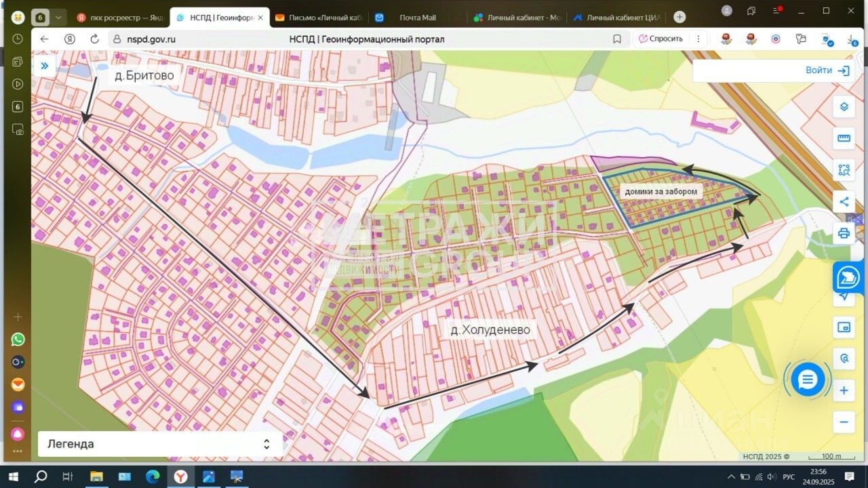Viewport: 868px width, 488px height.
Task: Open the chat assistant bubble
Action: [807, 380]
